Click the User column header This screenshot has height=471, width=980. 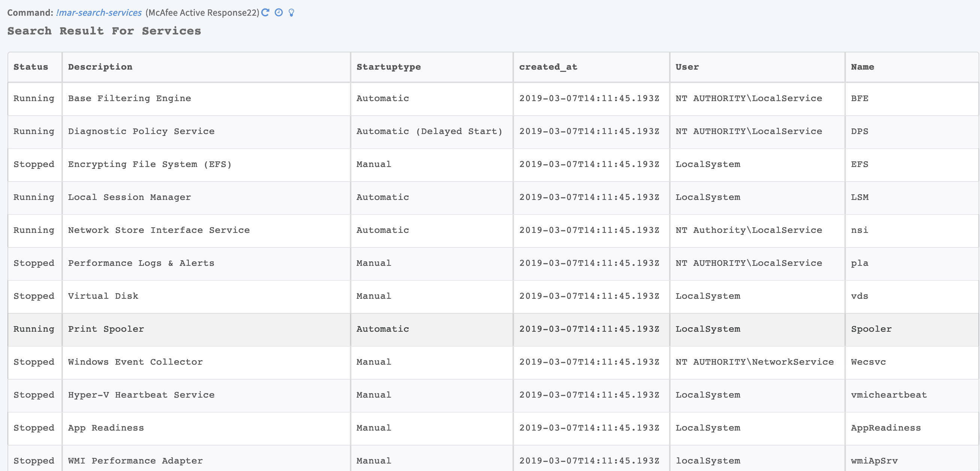687,67
